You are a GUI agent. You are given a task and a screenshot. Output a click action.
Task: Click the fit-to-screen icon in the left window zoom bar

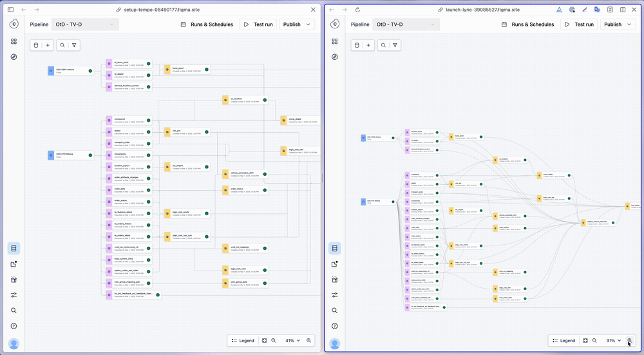pos(264,340)
